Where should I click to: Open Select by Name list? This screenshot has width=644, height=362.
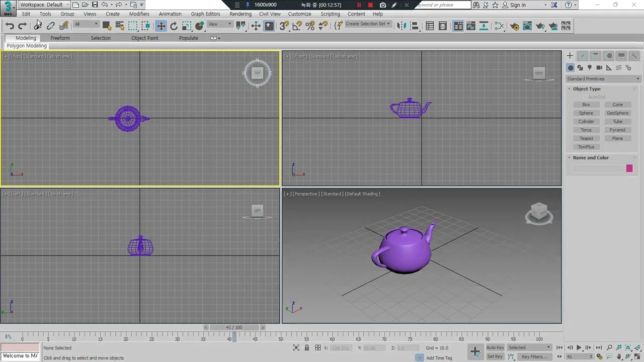point(120,26)
